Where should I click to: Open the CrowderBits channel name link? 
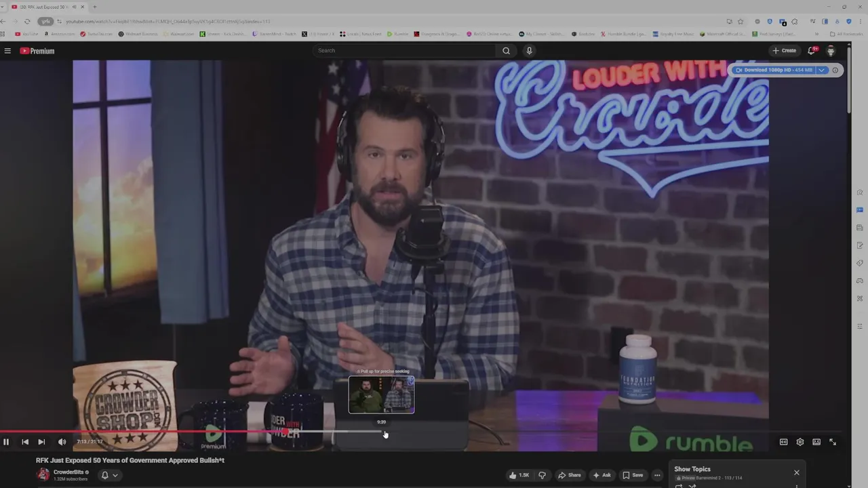68,472
